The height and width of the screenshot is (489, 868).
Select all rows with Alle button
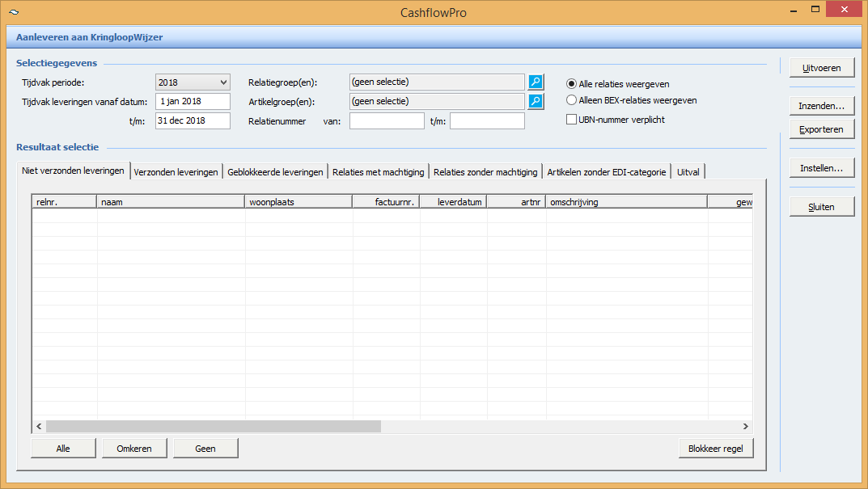click(63, 449)
